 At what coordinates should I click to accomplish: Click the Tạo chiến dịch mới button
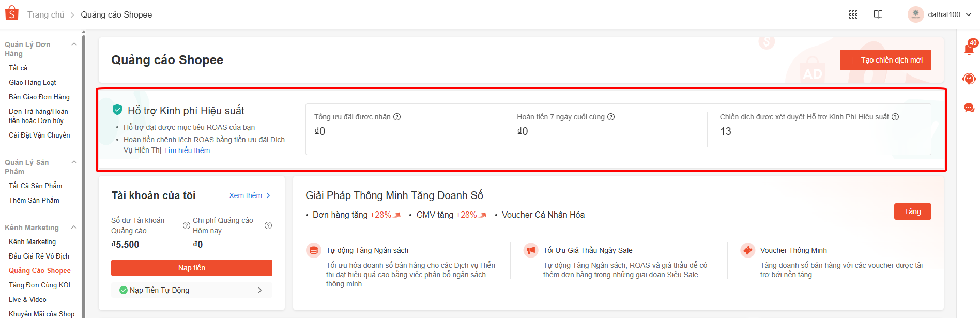click(x=885, y=60)
